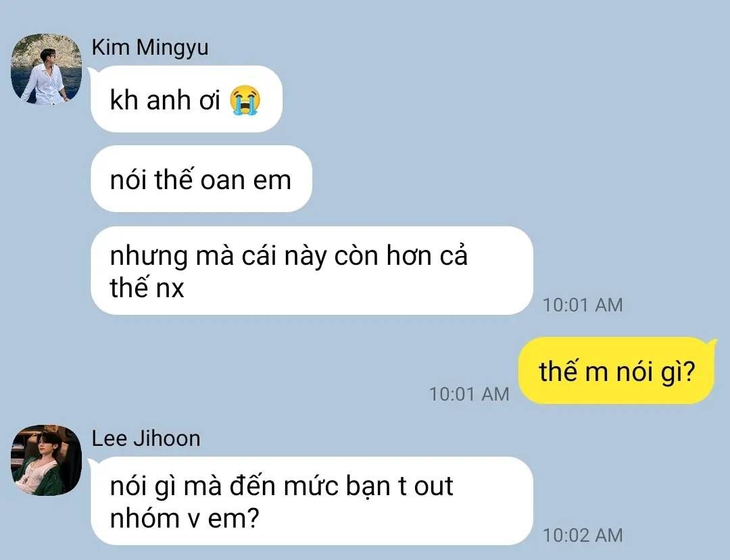Click 'Mingyu' in the top sender name

point(172,49)
